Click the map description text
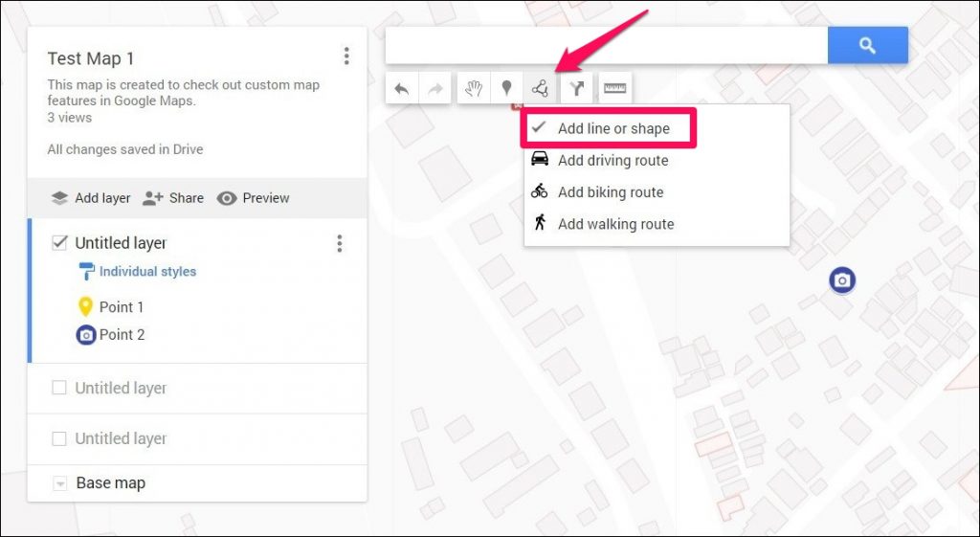Image resolution: width=980 pixels, height=537 pixels. click(183, 93)
